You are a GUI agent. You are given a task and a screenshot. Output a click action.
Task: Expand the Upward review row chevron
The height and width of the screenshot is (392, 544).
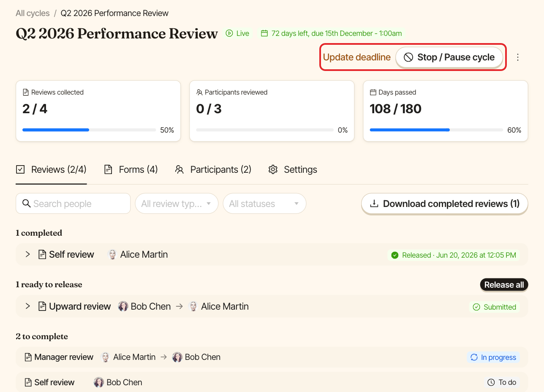point(27,306)
